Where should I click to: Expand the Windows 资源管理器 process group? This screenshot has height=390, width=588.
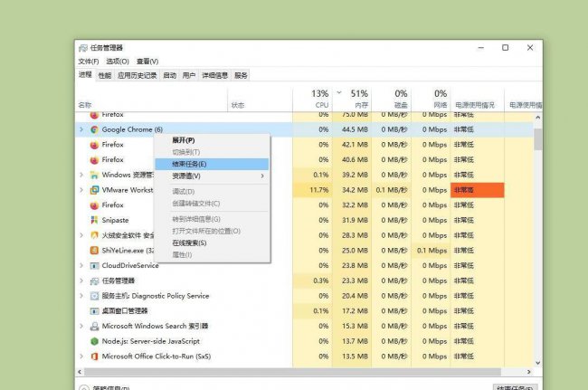point(81,175)
